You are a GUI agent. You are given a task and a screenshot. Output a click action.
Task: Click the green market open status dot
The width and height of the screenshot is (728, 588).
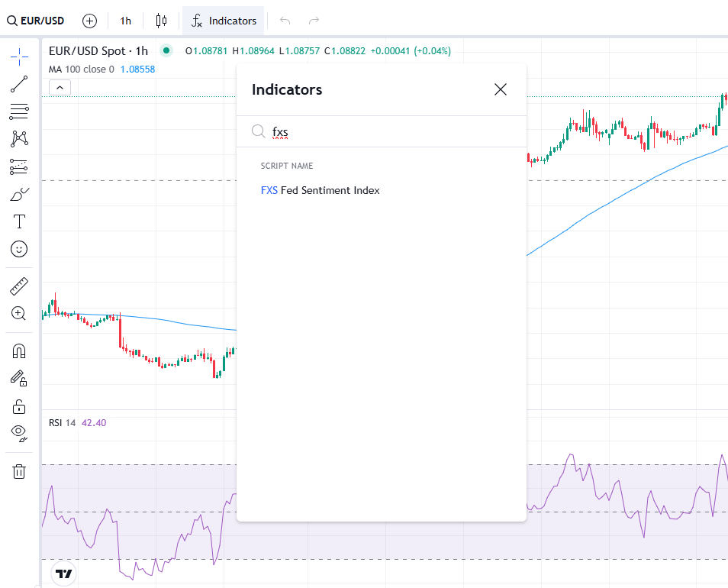click(166, 50)
